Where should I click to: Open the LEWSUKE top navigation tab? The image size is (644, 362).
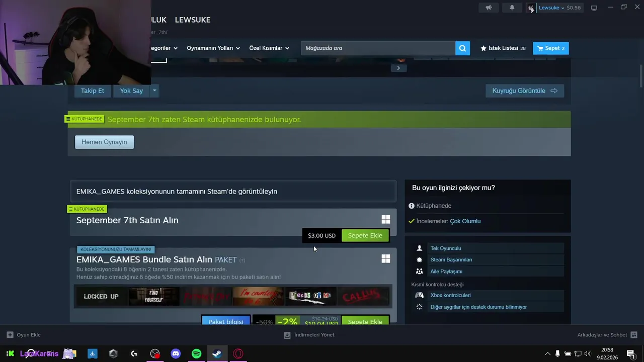(x=193, y=20)
